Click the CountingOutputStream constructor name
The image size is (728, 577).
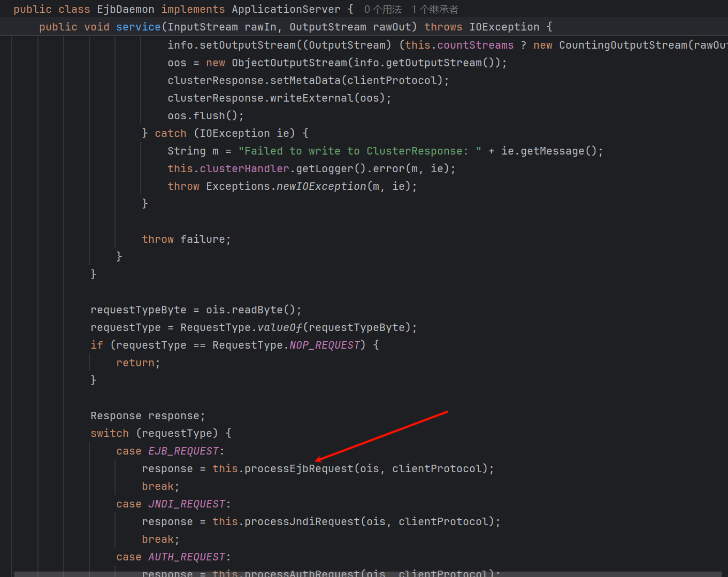point(623,45)
